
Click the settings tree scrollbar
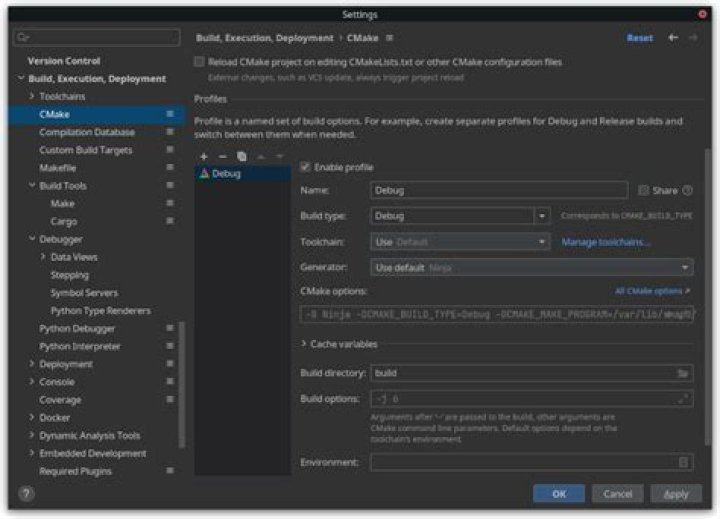pos(181,384)
